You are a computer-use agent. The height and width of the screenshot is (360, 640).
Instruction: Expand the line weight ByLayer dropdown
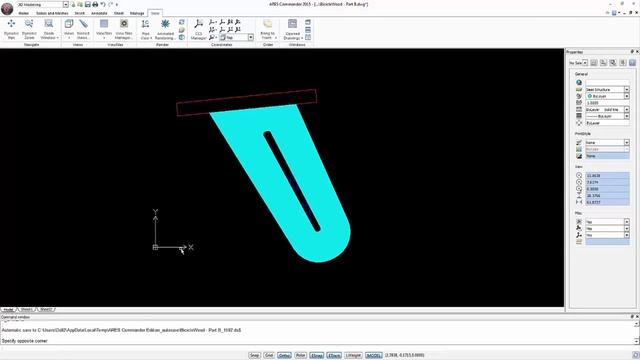(x=627, y=116)
